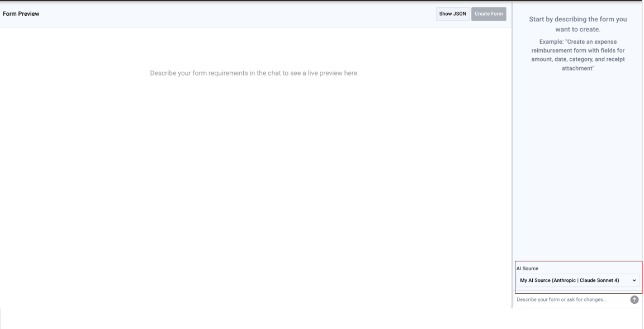This screenshot has height=329, width=644.
Task: Click the blank chat conversation area
Action: (577, 168)
